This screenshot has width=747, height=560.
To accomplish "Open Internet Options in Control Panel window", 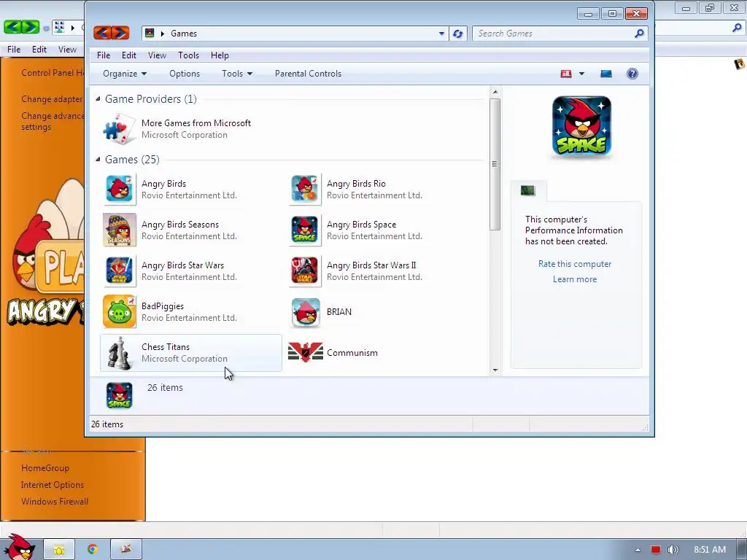I will (53, 485).
